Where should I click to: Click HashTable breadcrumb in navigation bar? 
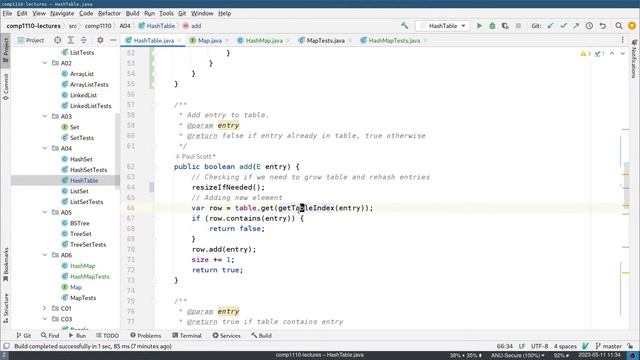[157, 26]
